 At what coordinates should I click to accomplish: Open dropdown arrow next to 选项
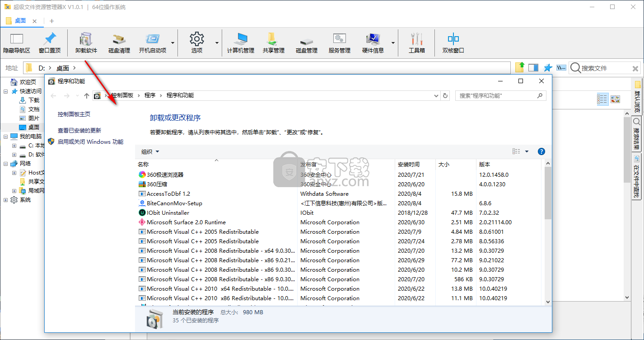[x=217, y=43]
